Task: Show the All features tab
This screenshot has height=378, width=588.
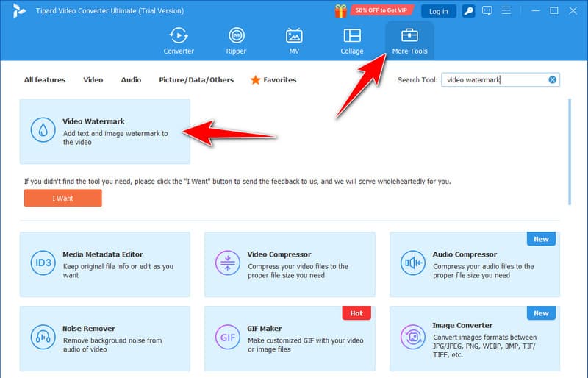Action: (x=45, y=80)
